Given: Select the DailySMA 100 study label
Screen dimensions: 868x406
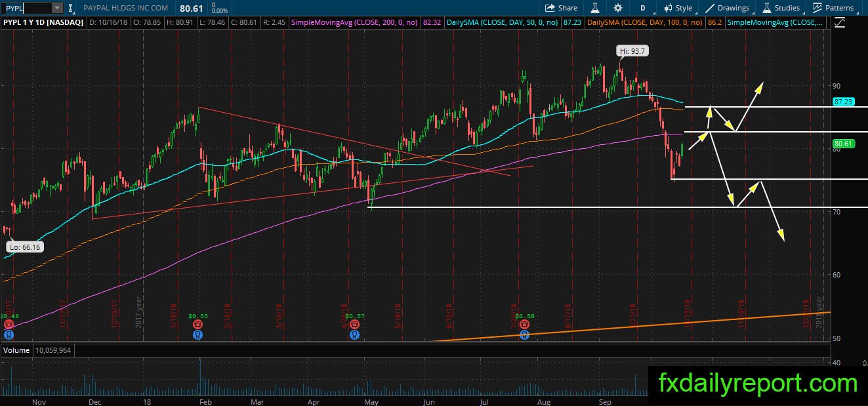Looking at the screenshot, I should pyautogui.click(x=646, y=23).
